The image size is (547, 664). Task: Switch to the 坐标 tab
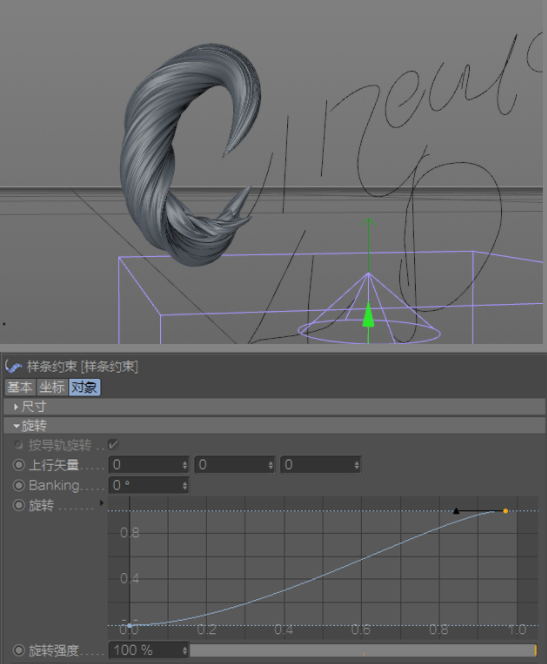pyautogui.click(x=52, y=387)
